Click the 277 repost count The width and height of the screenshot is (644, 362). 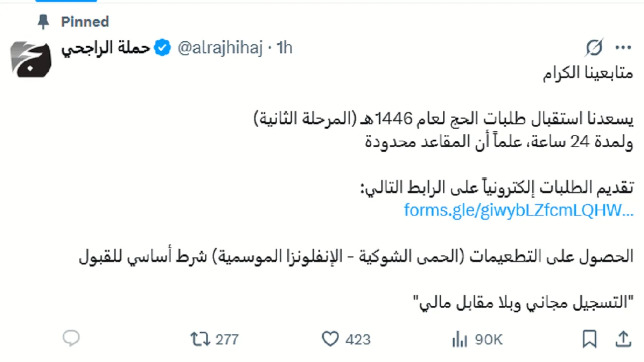[x=227, y=339]
